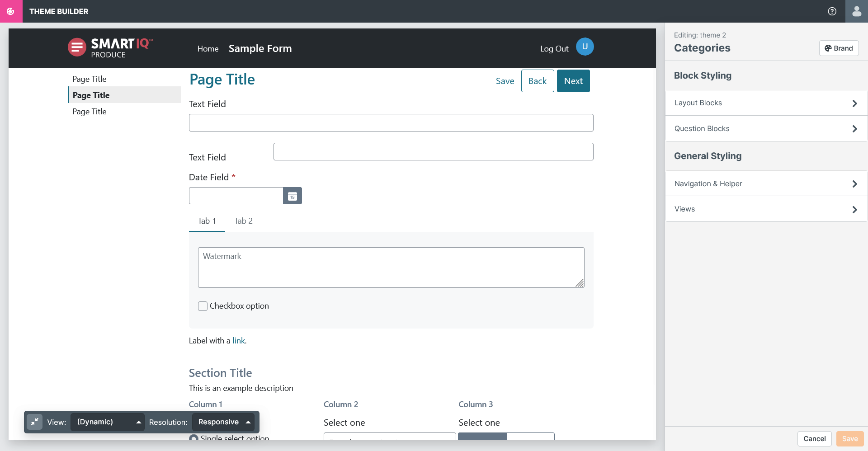Click the Section Title heading

click(220, 373)
